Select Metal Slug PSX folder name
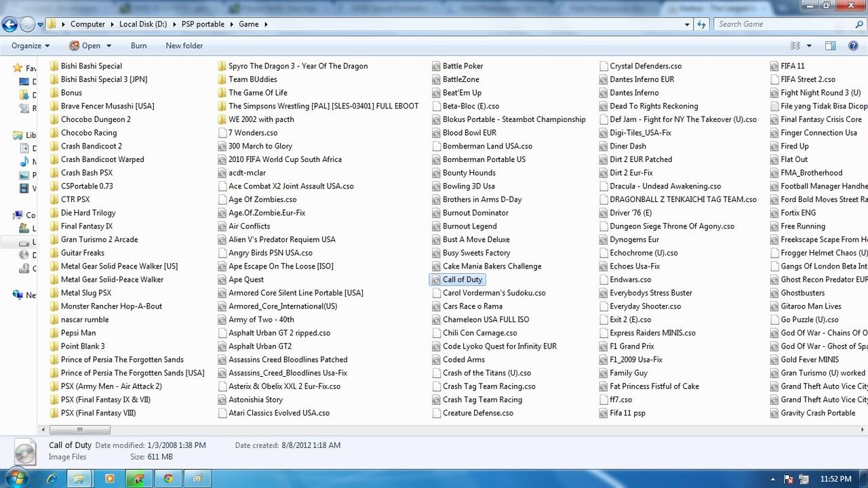 click(86, 293)
